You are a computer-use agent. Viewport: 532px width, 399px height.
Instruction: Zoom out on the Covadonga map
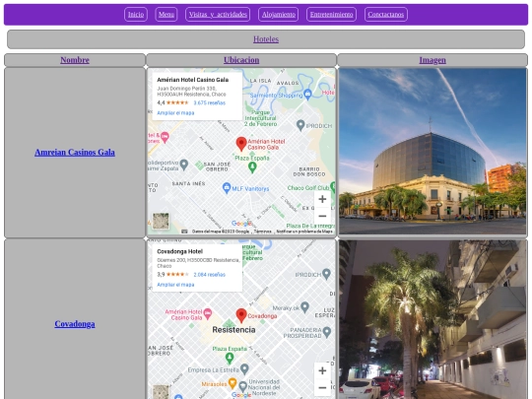pos(322,387)
